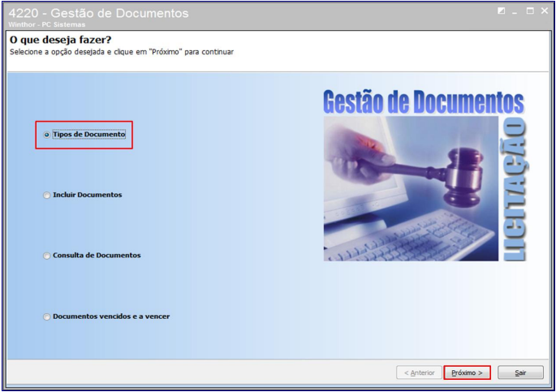Click the 'O que deseja fazer?' heading

tap(60, 40)
